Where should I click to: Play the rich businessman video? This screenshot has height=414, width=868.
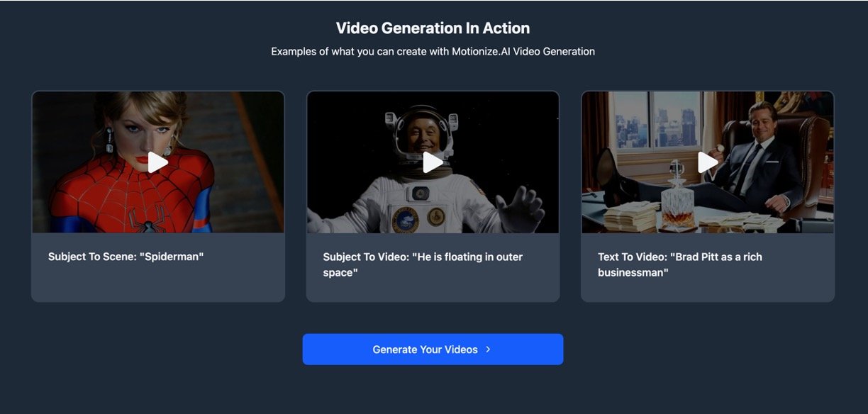[708, 162]
